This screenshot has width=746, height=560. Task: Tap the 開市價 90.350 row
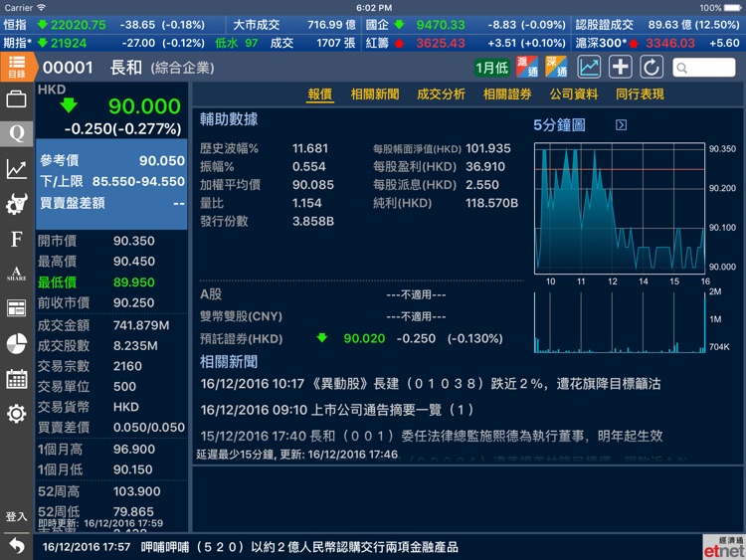(x=111, y=241)
